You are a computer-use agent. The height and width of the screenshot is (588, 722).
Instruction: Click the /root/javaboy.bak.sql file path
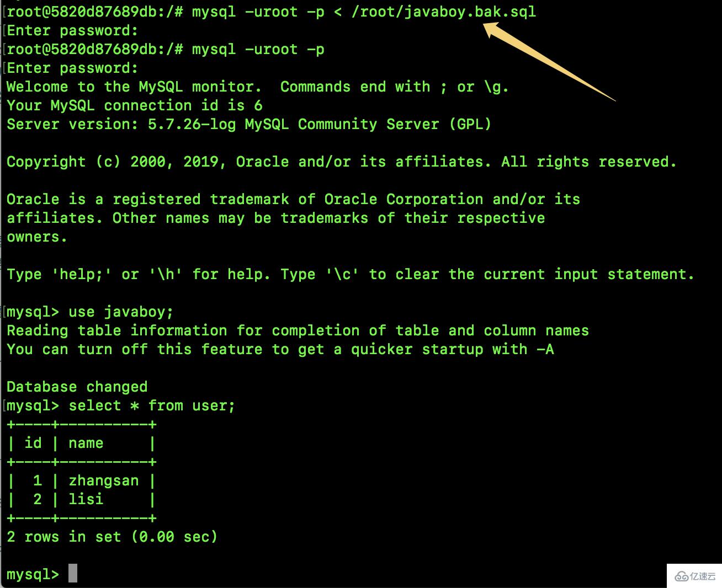point(443,12)
